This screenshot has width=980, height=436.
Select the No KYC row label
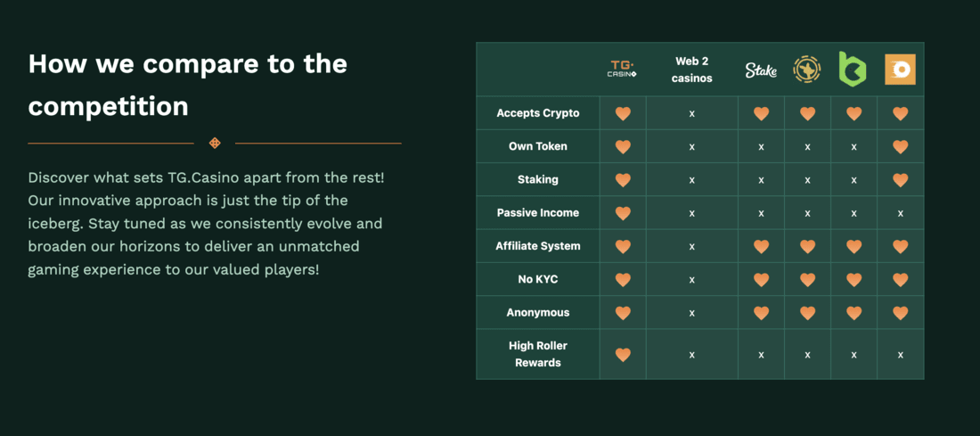coord(538,279)
